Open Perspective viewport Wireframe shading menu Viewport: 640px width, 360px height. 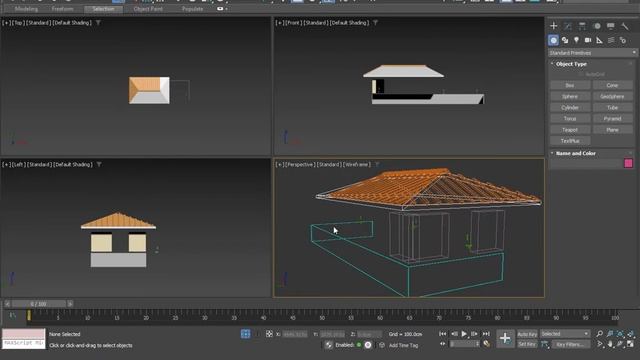pyautogui.click(x=357, y=164)
